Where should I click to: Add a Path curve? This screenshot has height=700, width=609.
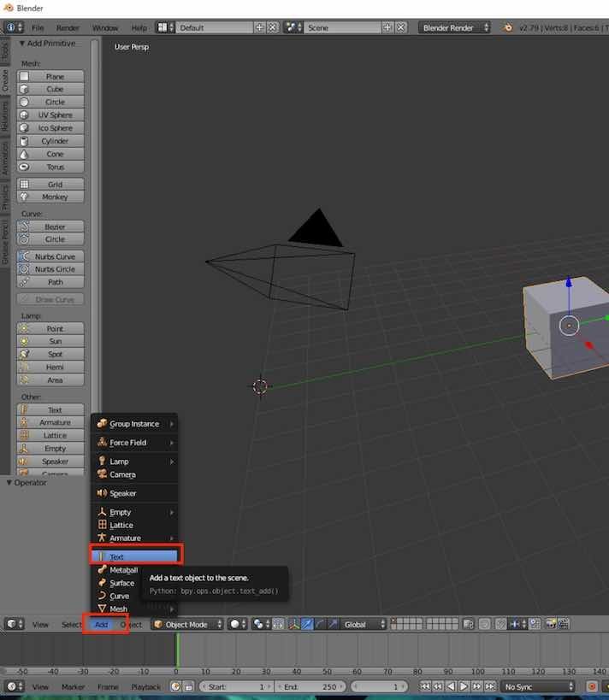click(x=50, y=282)
